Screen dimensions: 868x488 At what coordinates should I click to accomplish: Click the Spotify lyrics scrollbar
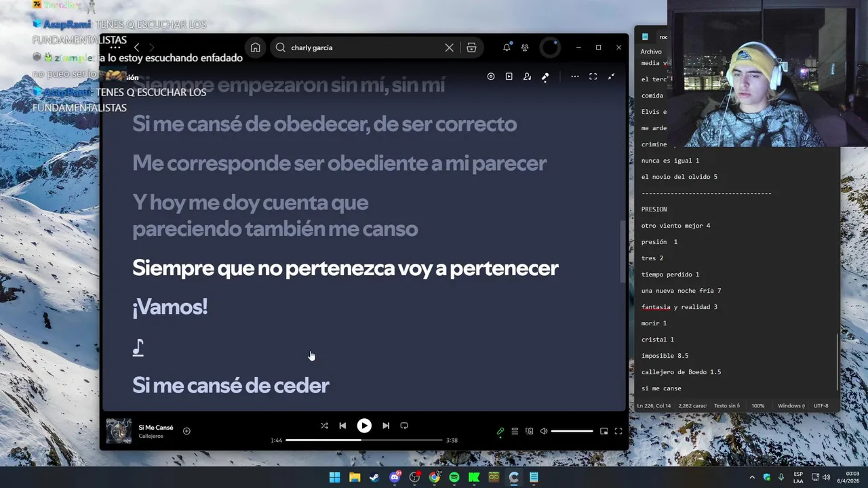coord(623,252)
